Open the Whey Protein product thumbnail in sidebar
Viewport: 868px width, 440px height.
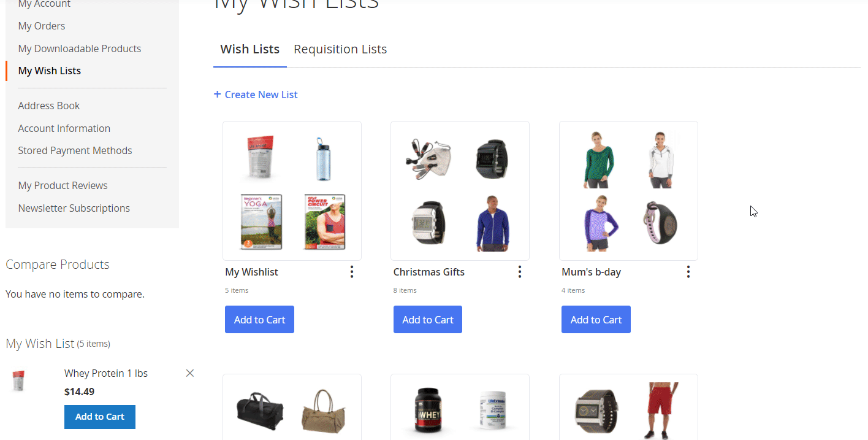[x=19, y=381]
